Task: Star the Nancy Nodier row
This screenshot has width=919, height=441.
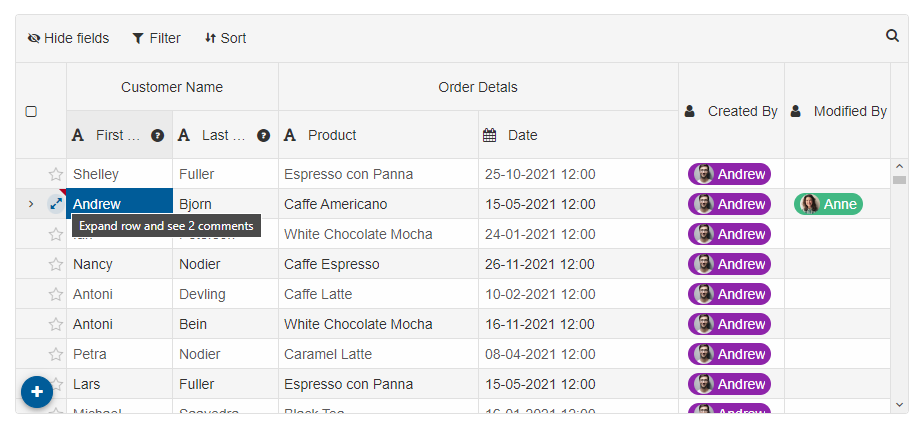Action: [x=56, y=264]
